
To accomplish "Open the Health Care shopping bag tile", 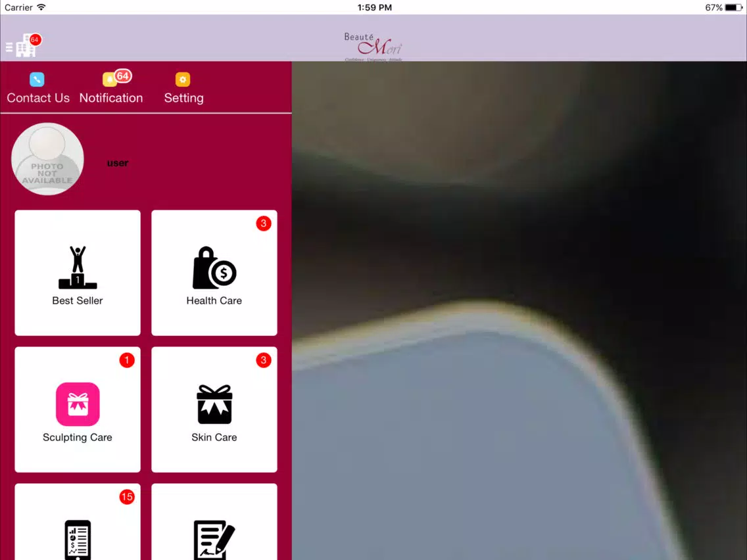I will (214, 273).
